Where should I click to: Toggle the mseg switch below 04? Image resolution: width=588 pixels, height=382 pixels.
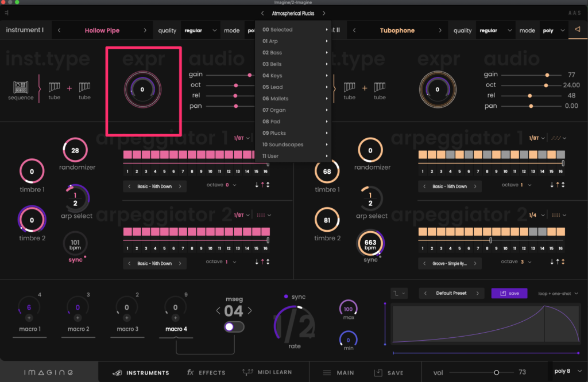[x=234, y=326]
